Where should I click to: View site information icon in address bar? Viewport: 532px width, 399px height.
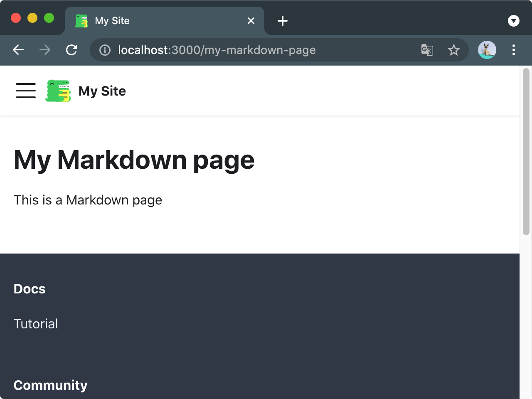105,50
